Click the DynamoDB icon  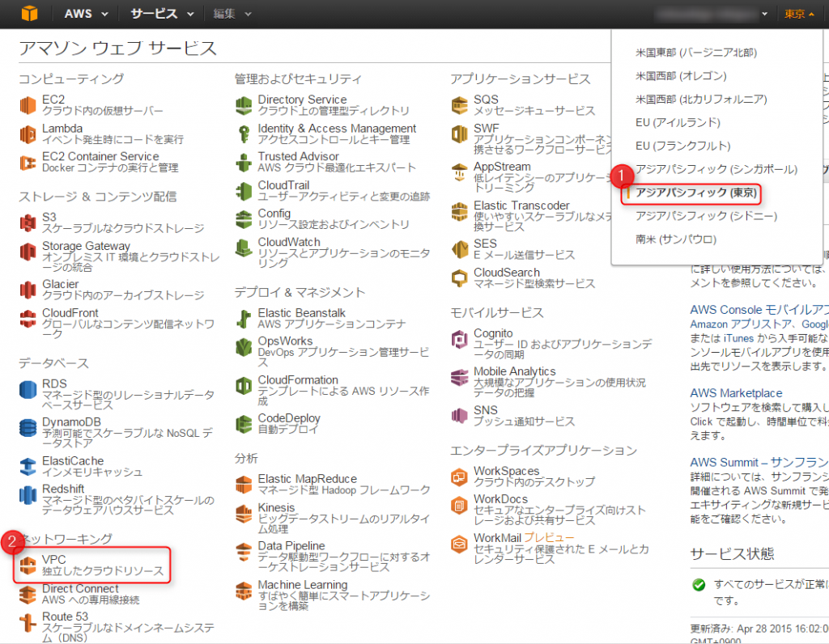pyautogui.click(x=28, y=428)
